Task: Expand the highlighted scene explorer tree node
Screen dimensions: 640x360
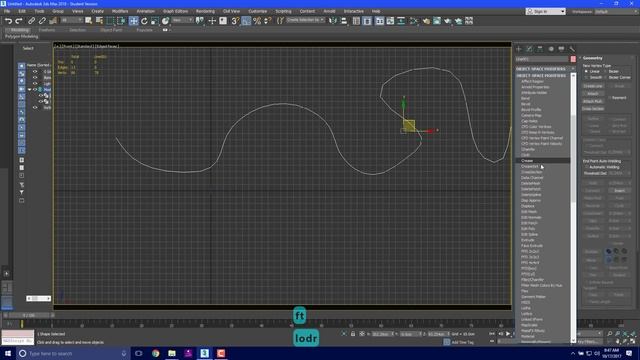Action: [x=29, y=89]
